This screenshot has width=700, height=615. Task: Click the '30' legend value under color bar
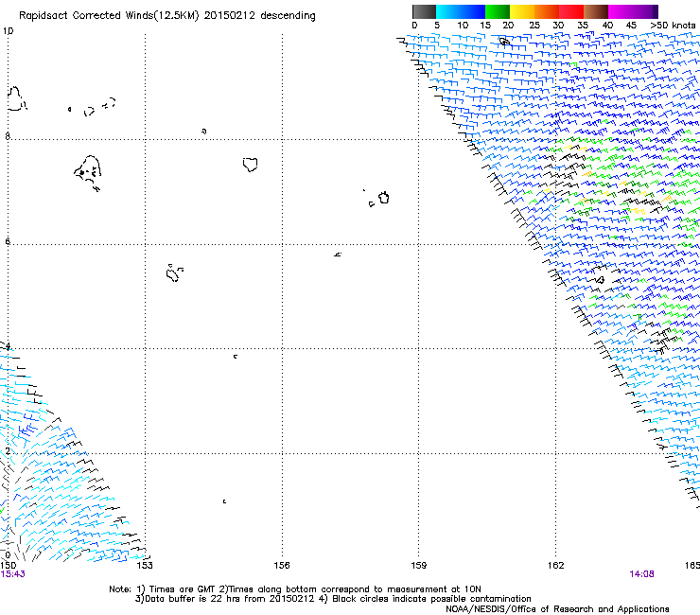[558, 26]
